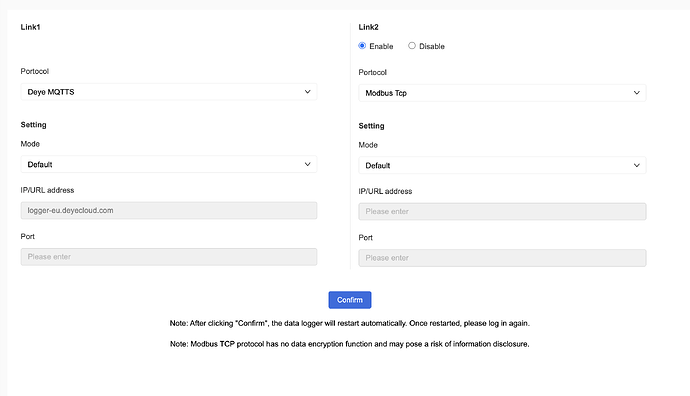Click the Link1 Portocol label
The width and height of the screenshot is (690, 396).
click(x=35, y=71)
